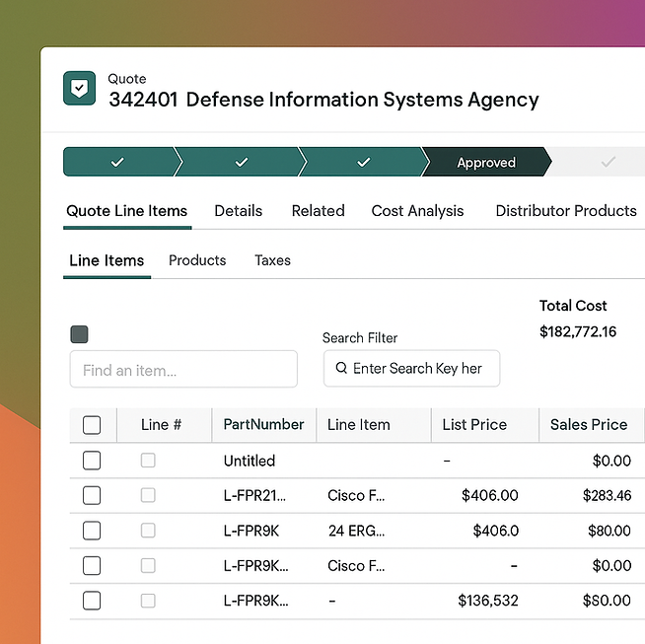645x644 pixels.
Task: Switch to Cost Analysis tab
Action: [417, 211]
